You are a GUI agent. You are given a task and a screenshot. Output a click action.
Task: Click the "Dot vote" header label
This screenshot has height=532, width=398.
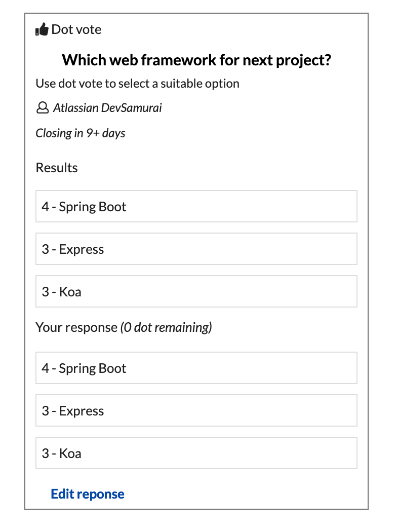(76, 30)
